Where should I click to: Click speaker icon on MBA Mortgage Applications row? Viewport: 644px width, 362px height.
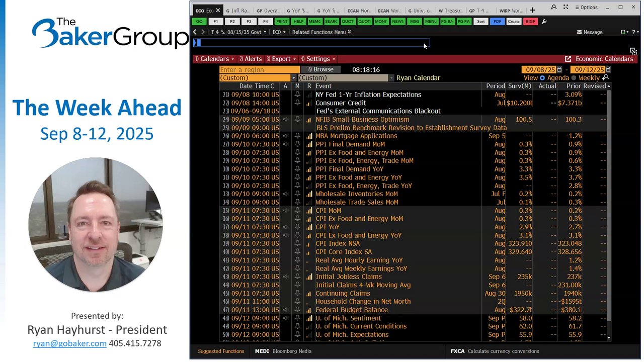tap(285, 136)
